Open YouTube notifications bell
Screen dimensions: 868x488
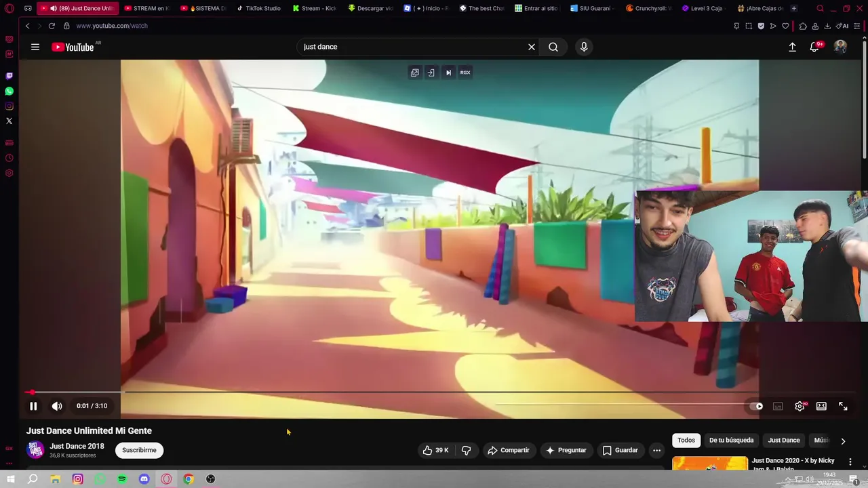(814, 47)
